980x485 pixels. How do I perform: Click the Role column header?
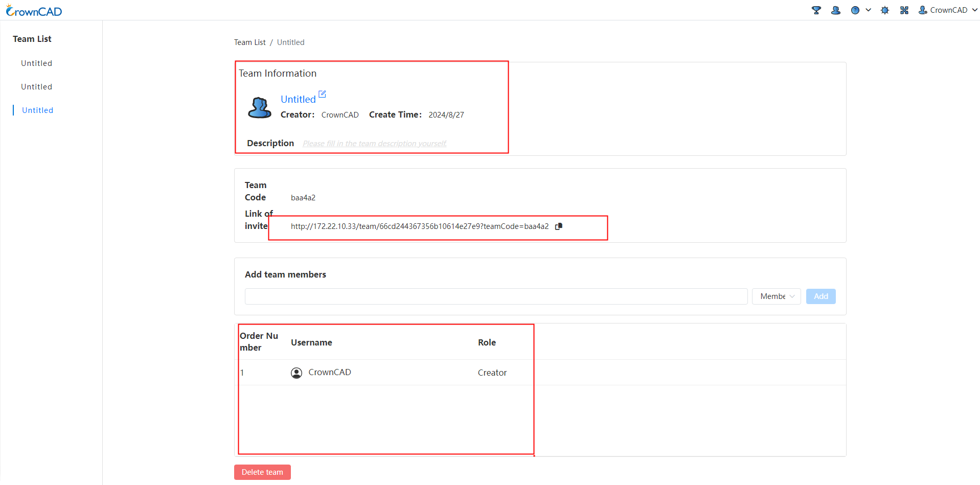[487, 342]
